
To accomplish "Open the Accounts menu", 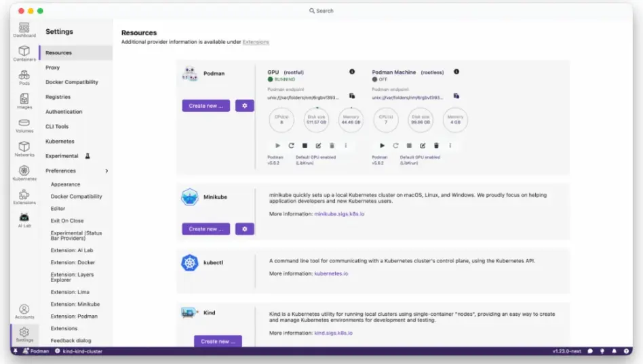I will [24, 312].
